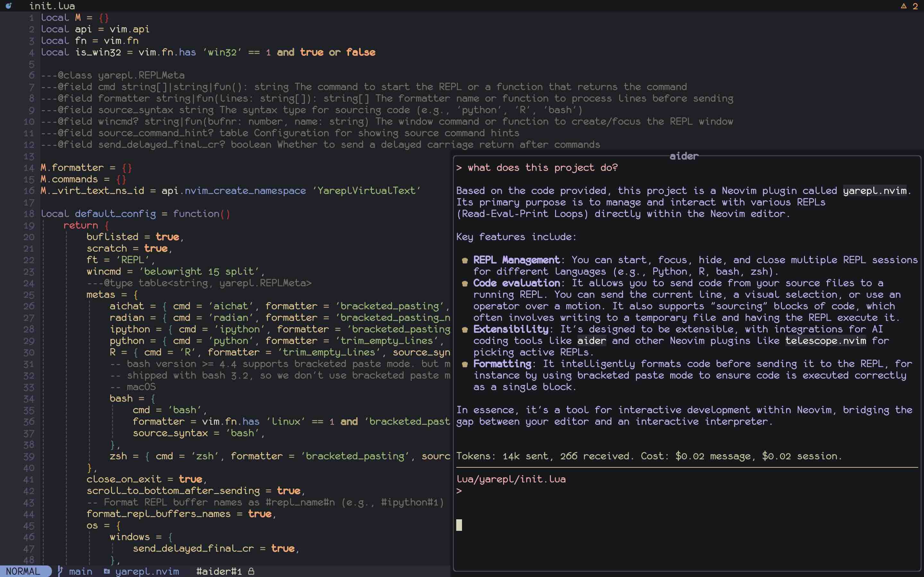Screen dimensions: 924x577
Task: Click the Formatting bullet marker
Action: coord(465,364)
